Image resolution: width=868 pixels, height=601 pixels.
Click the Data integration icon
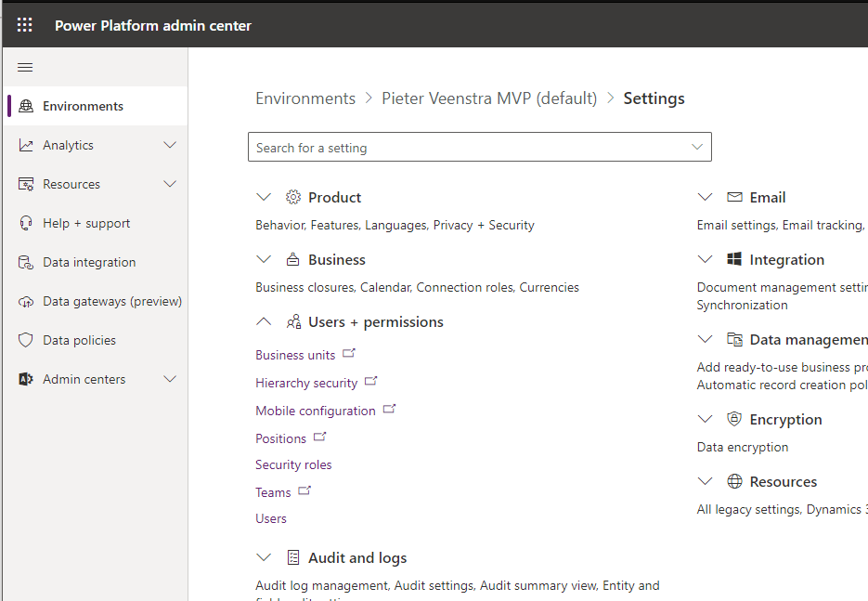pos(26,262)
